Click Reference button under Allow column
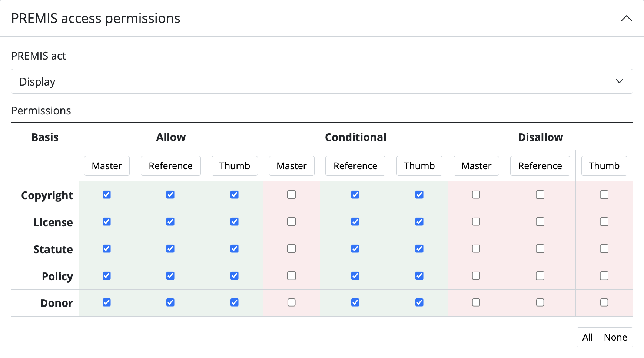The height and width of the screenshot is (358, 644). 170,166
